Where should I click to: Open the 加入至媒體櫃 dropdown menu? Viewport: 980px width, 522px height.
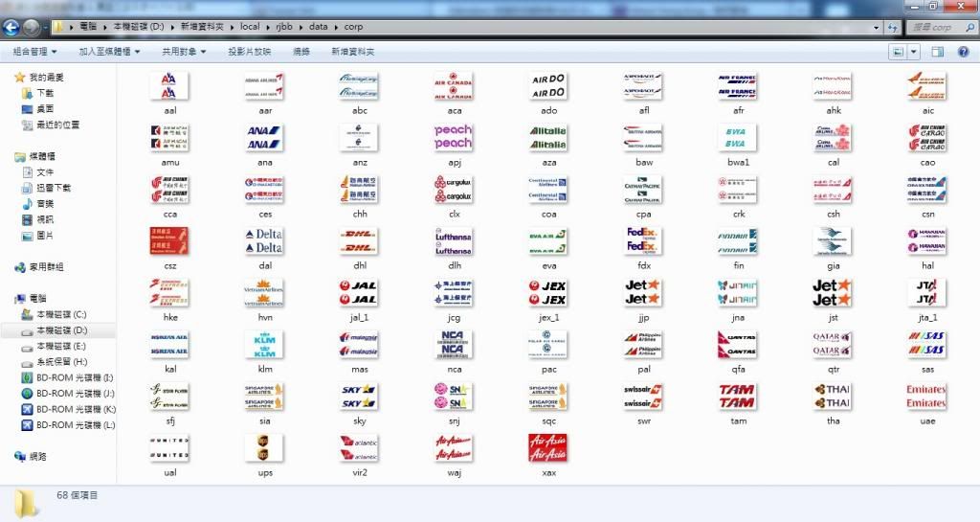tap(109, 52)
